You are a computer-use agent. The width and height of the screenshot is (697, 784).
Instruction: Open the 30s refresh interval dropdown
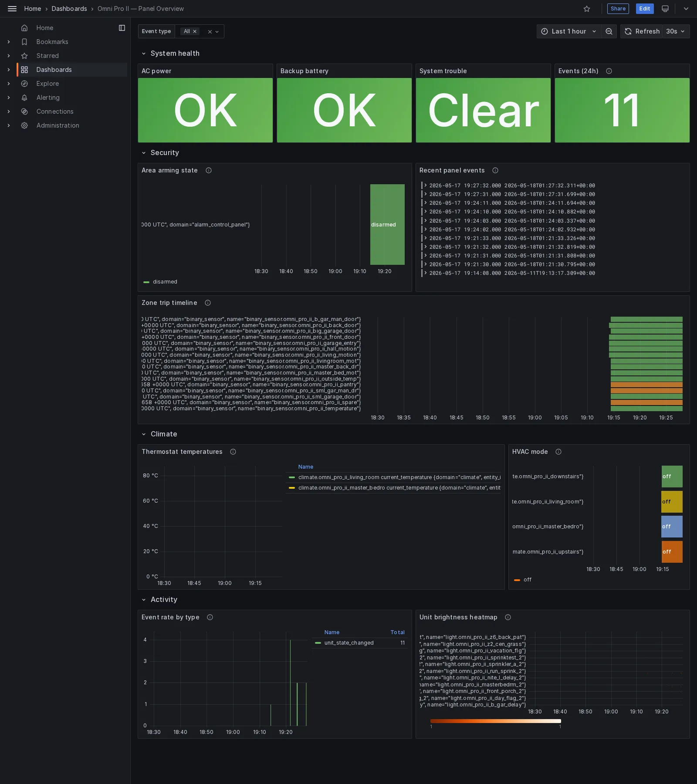(x=676, y=31)
